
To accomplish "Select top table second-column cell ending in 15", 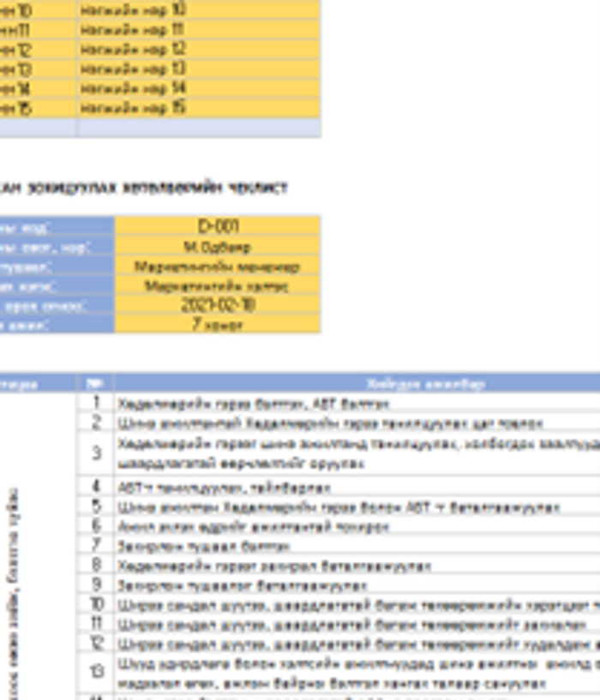I will 199,108.
